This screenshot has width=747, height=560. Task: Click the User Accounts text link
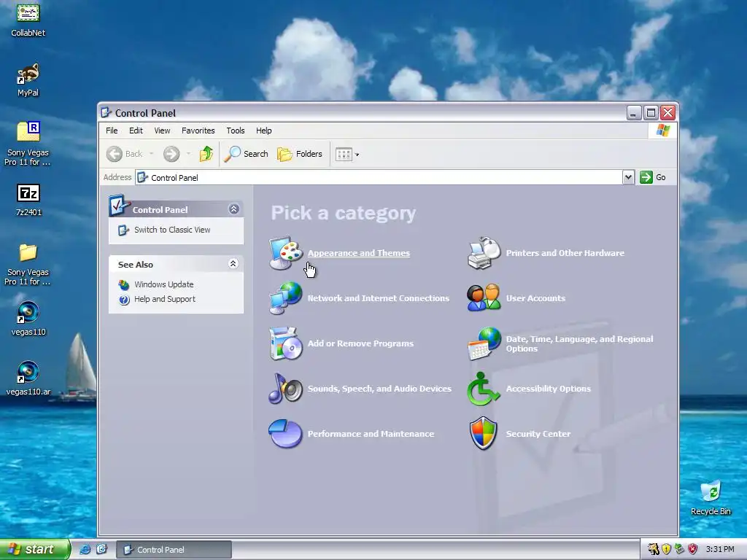pos(535,298)
